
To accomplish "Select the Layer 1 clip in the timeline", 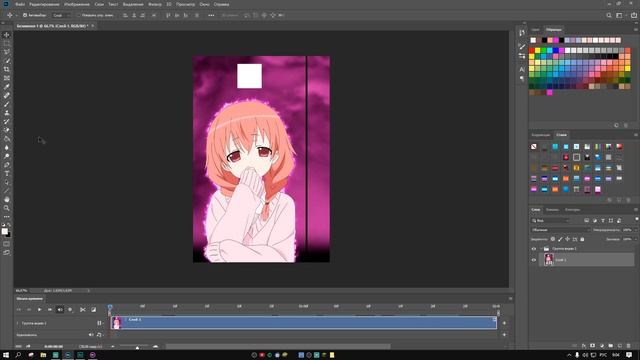I will [304, 322].
